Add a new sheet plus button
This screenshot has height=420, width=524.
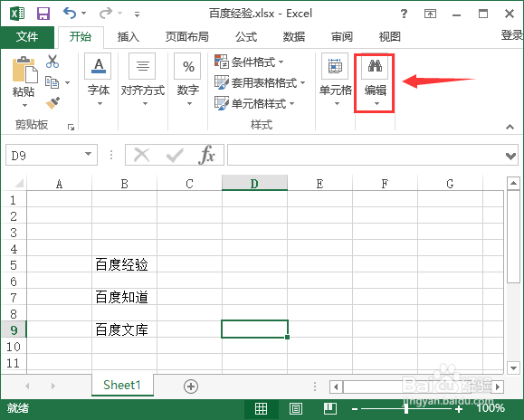coord(191,387)
